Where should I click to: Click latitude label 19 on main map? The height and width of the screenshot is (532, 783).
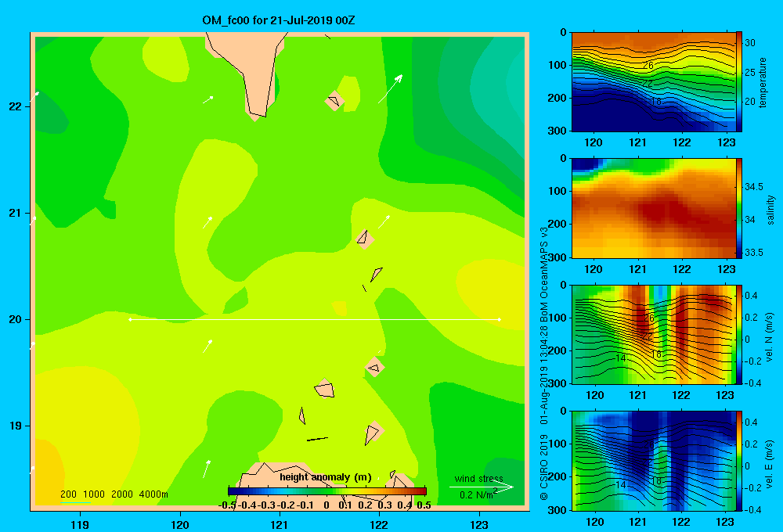16,426
